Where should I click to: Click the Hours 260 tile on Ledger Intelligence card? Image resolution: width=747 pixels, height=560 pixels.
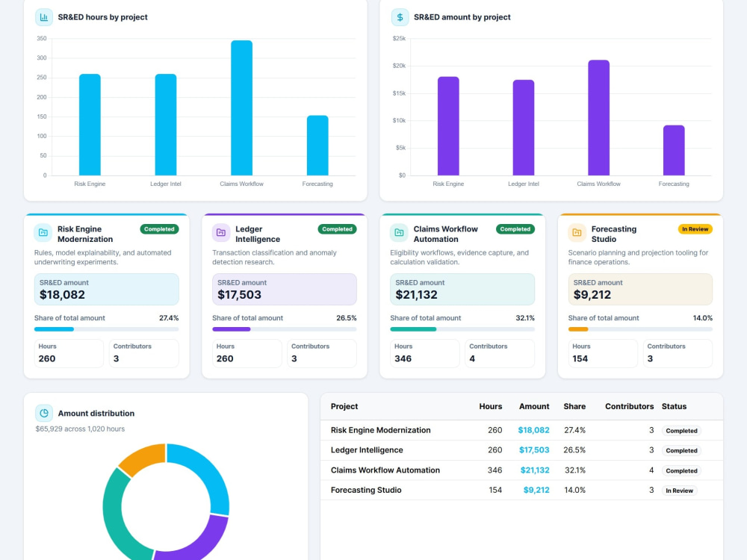(x=247, y=353)
